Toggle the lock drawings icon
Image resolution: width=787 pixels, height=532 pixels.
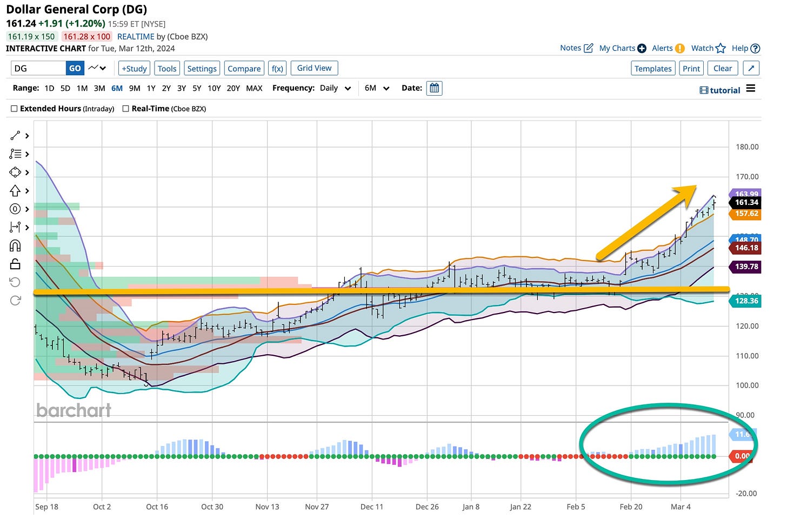tap(15, 264)
